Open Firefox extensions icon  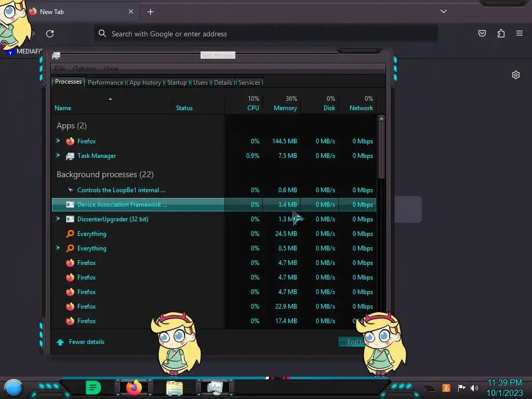tap(501, 33)
